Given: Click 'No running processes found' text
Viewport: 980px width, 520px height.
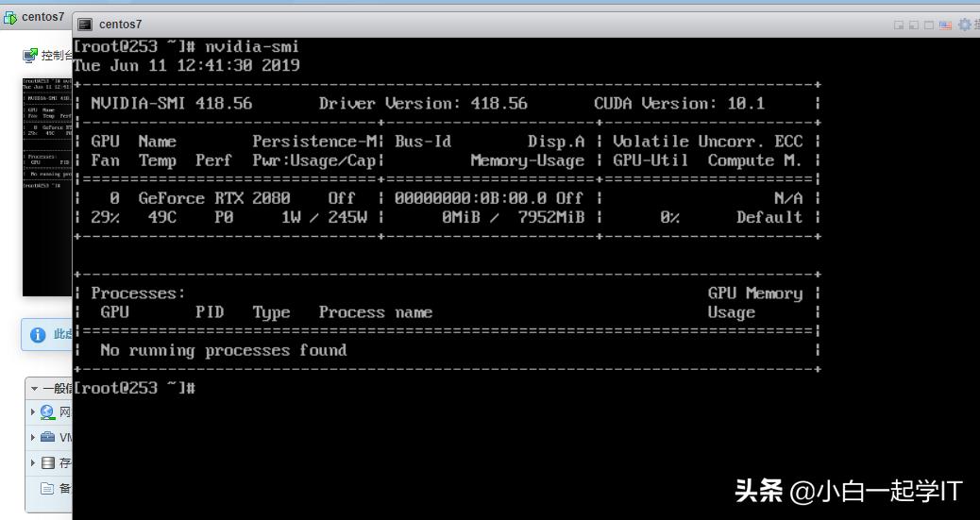Looking at the screenshot, I should click(224, 351).
